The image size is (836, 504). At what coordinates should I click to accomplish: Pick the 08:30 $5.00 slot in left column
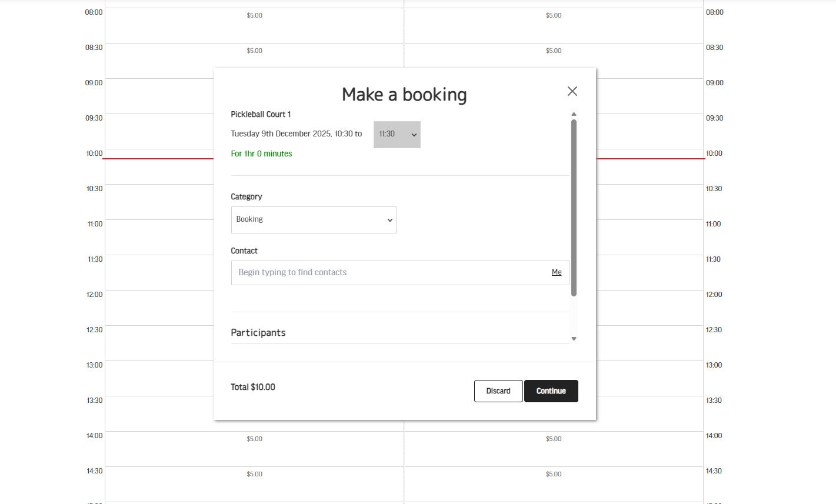click(254, 51)
